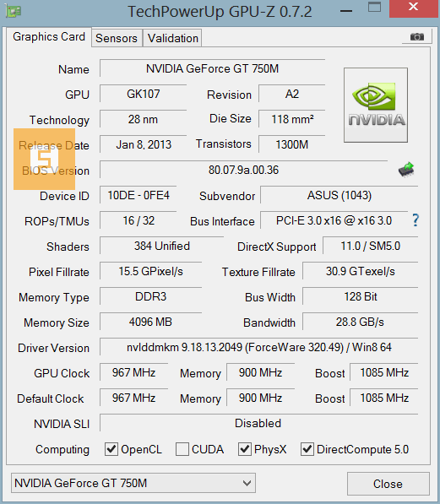Click the DDR3 Memory Type field
Image resolution: width=440 pixels, height=504 pixels.
pyautogui.click(x=150, y=296)
